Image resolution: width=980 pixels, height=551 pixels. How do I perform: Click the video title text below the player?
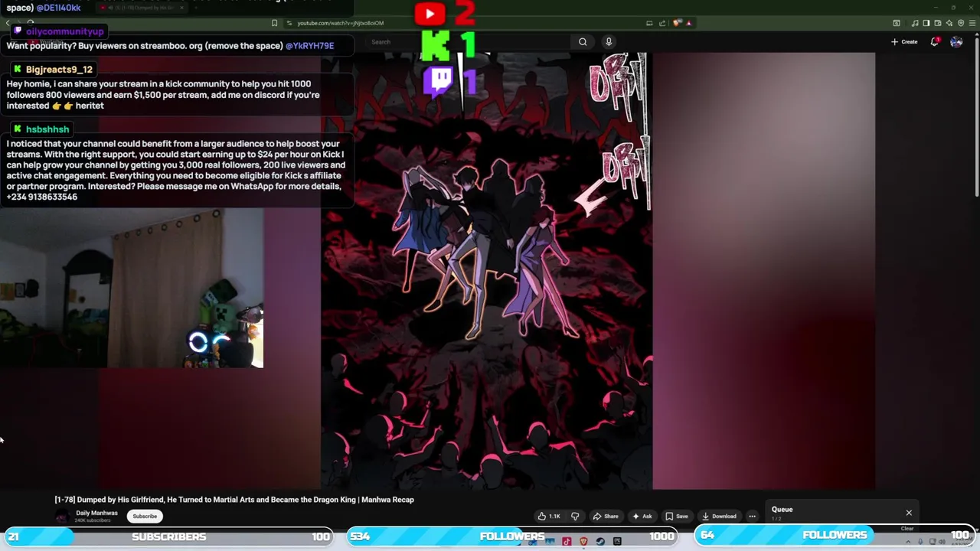point(234,500)
